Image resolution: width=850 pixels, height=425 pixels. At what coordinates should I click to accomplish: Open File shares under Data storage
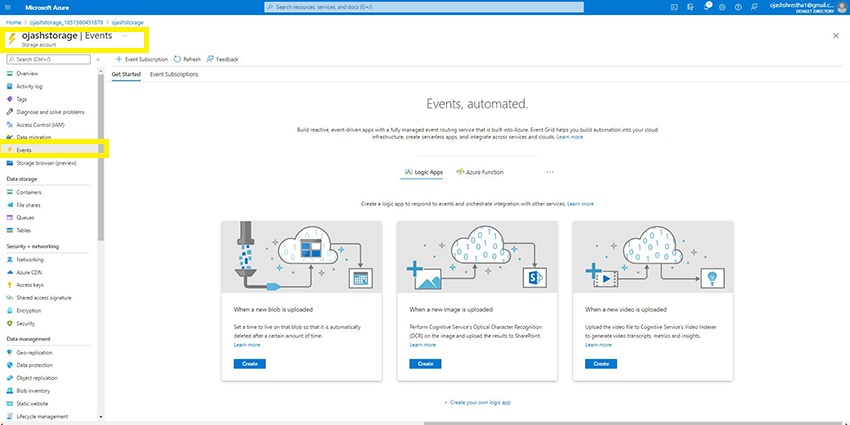pos(28,205)
